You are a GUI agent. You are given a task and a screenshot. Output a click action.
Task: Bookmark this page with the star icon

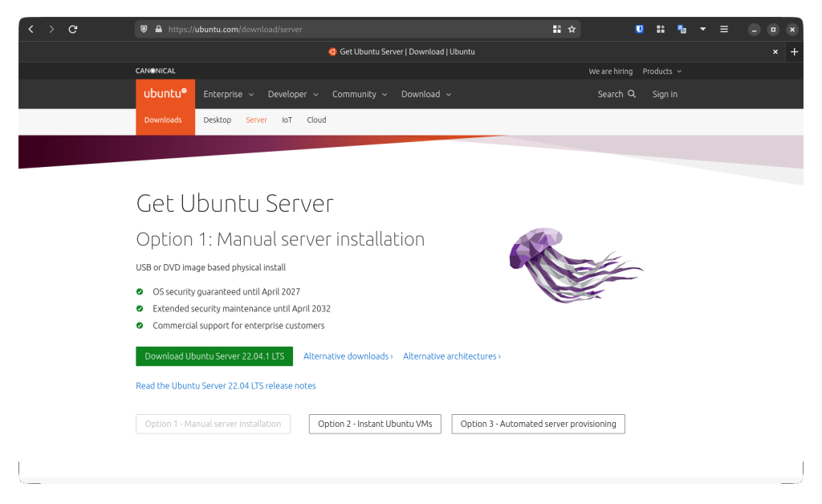(x=572, y=30)
